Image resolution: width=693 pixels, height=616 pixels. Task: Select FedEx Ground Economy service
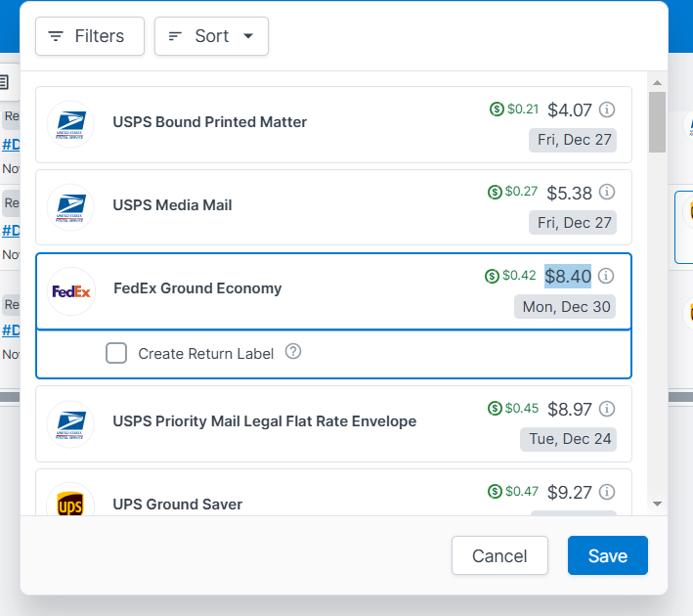click(x=333, y=291)
